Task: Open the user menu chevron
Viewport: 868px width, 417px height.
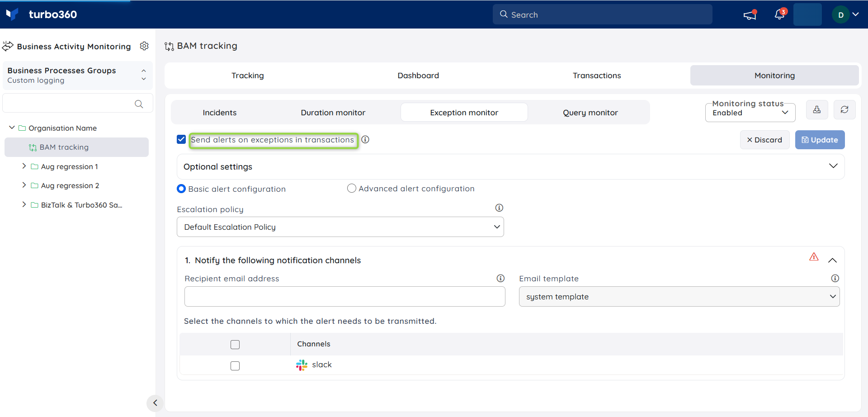Action: [x=855, y=14]
